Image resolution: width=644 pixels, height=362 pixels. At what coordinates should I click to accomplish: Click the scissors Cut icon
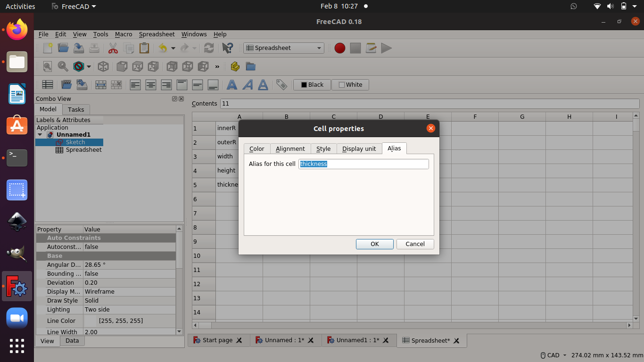(x=113, y=48)
